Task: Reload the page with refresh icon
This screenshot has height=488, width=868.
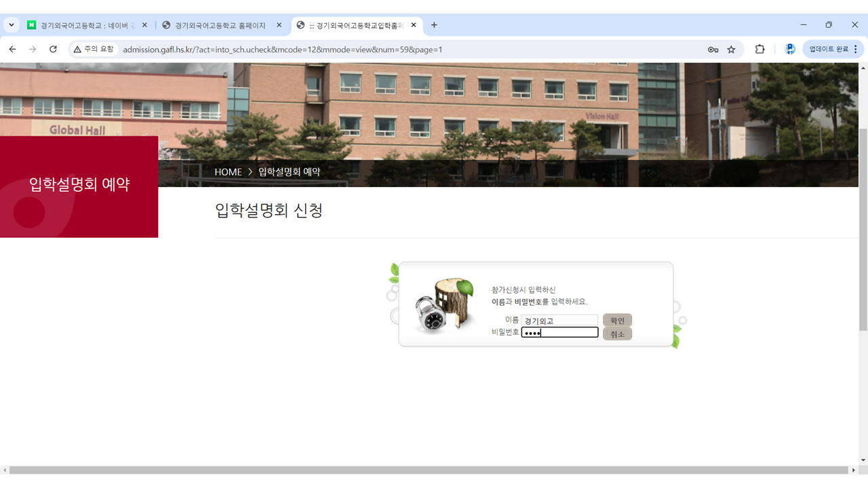Action: pos(53,49)
